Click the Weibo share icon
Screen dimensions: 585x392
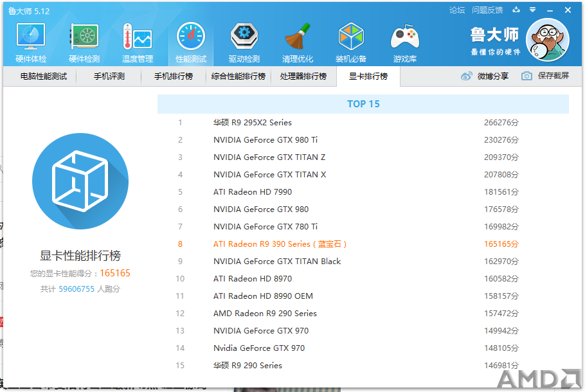(466, 76)
